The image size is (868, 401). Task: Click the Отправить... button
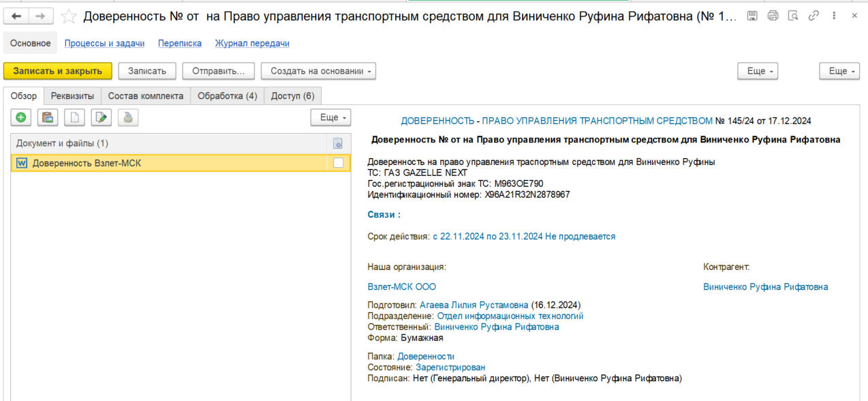click(218, 71)
